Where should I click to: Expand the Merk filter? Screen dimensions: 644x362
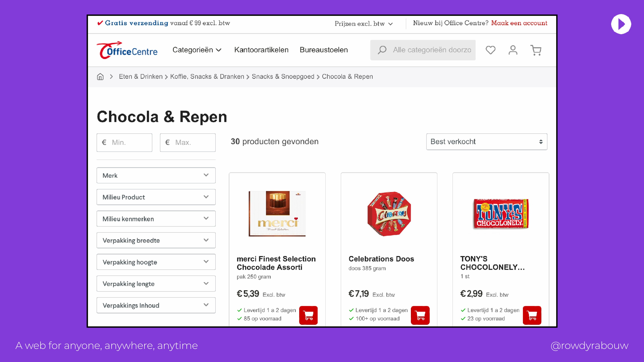click(156, 175)
